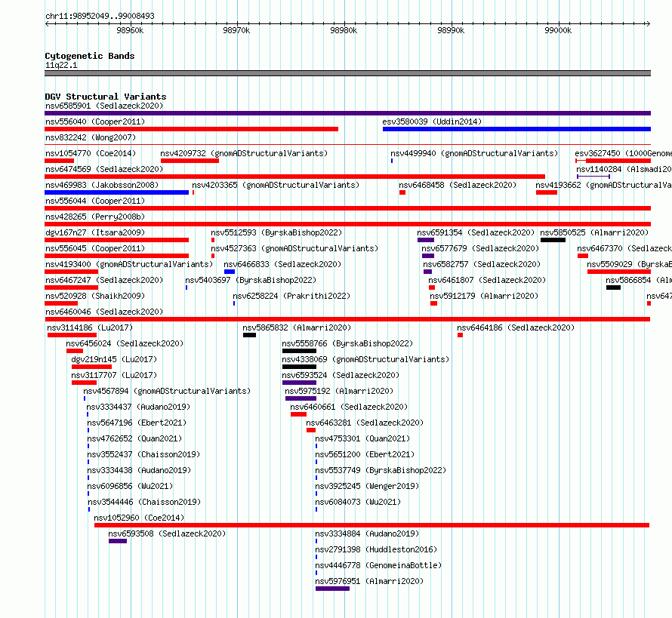Click the nsv6467247 (Sedlazeck2020) label
This screenshot has width=672, height=618.
[104, 280]
